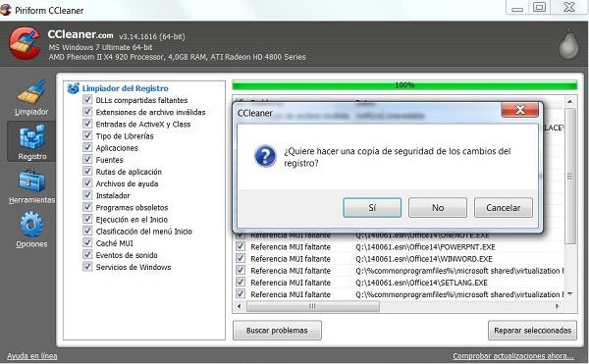Toggle Entradas de ActiveX y Class
Viewport: 589px width, 364px height.
pyautogui.click(x=87, y=124)
